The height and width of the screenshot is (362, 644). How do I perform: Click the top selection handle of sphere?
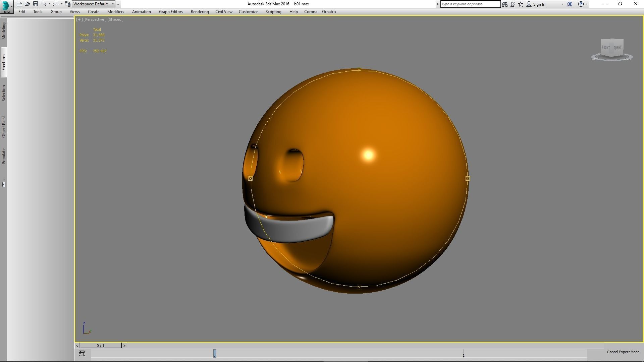359,70
